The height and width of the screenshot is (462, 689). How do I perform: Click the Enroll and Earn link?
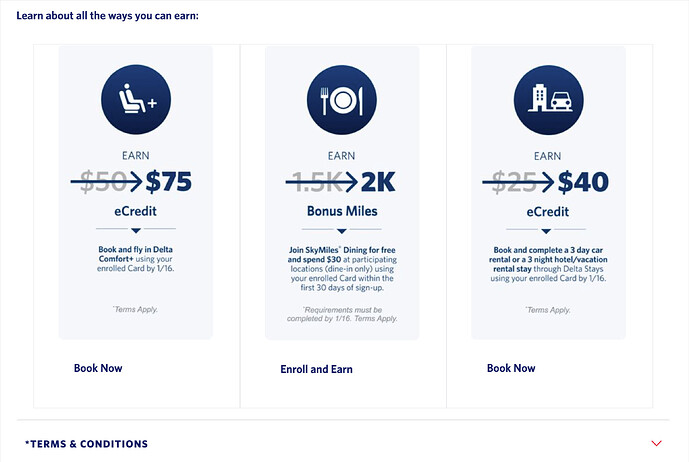316,369
